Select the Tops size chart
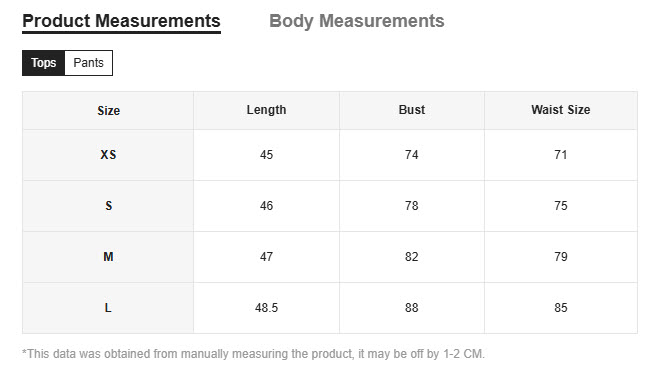 (44, 63)
